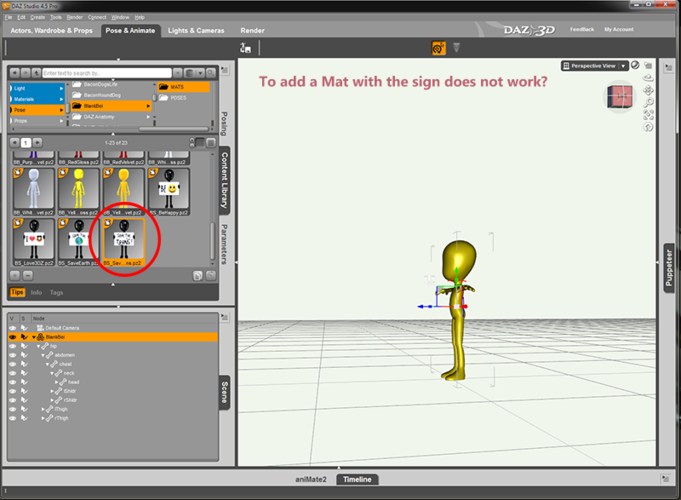Expand the Props category arrow
This screenshot has width=681, height=500.
[x=61, y=121]
